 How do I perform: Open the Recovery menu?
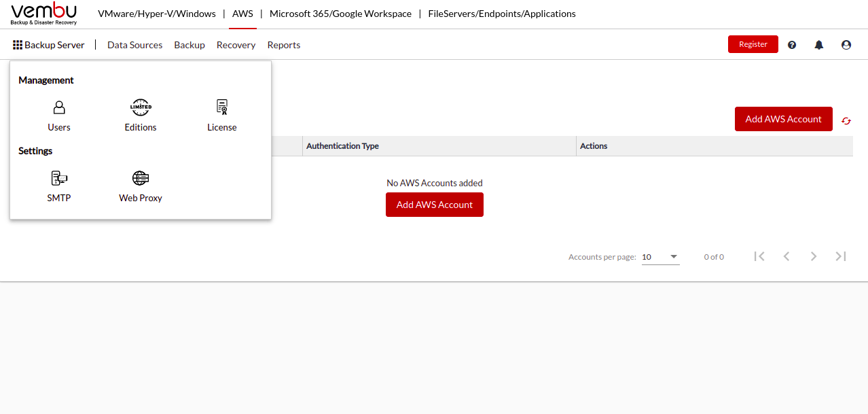pos(236,45)
